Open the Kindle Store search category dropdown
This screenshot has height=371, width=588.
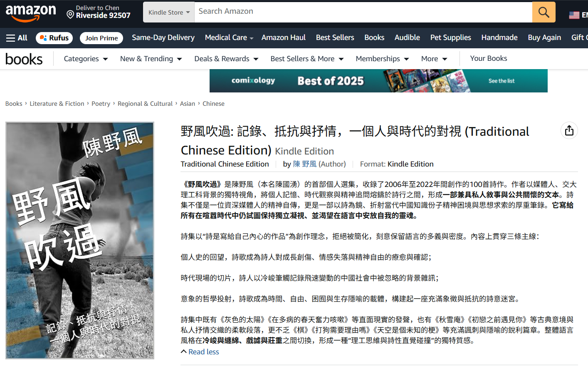pyautogui.click(x=169, y=12)
